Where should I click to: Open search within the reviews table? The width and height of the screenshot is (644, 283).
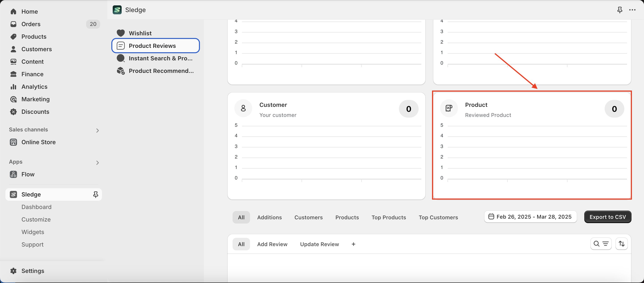597,244
